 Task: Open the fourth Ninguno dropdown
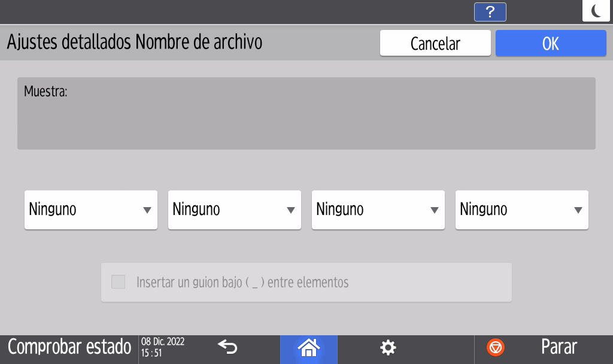point(521,210)
